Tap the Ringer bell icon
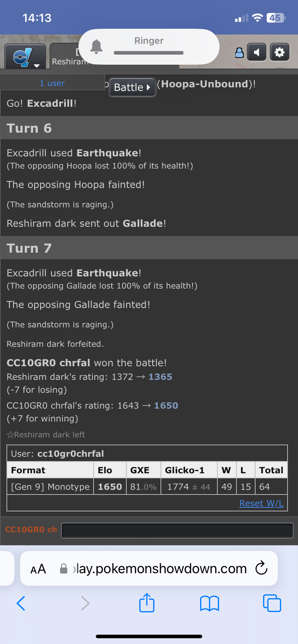This screenshot has height=644, width=298. [96, 47]
